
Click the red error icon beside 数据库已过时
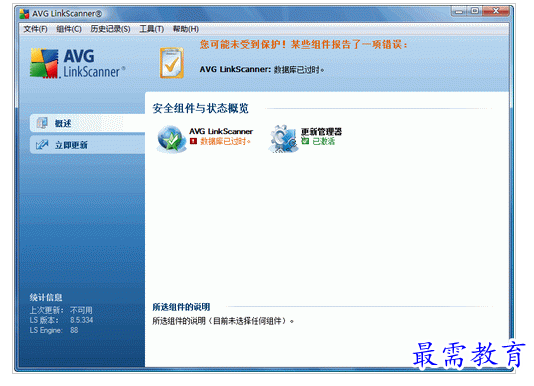pyautogui.click(x=193, y=141)
